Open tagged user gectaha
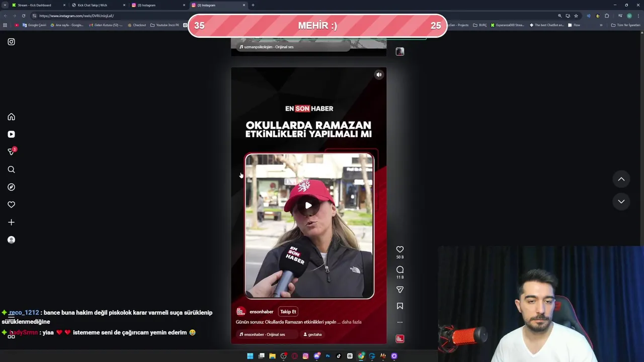 [x=312, y=334]
